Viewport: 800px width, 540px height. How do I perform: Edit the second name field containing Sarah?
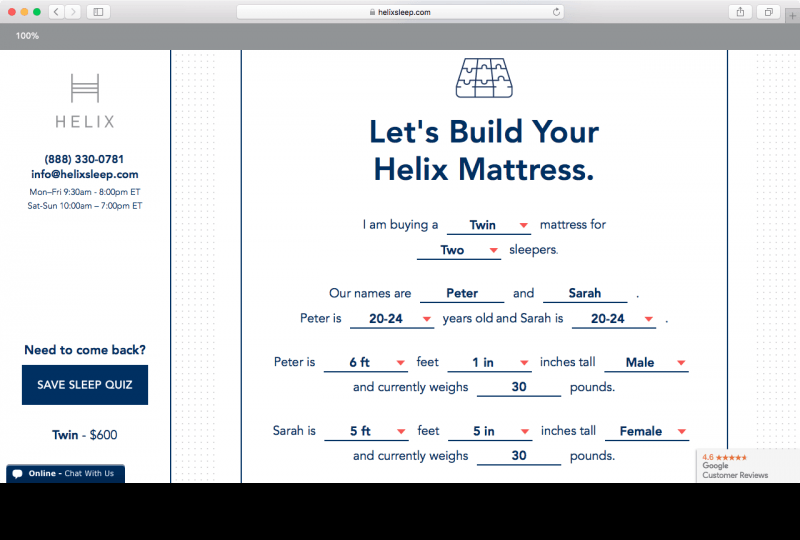(x=585, y=293)
